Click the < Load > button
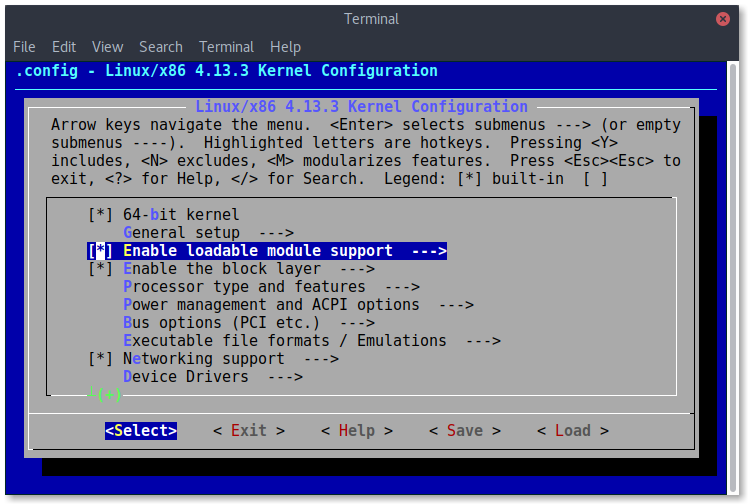 click(573, 431)
